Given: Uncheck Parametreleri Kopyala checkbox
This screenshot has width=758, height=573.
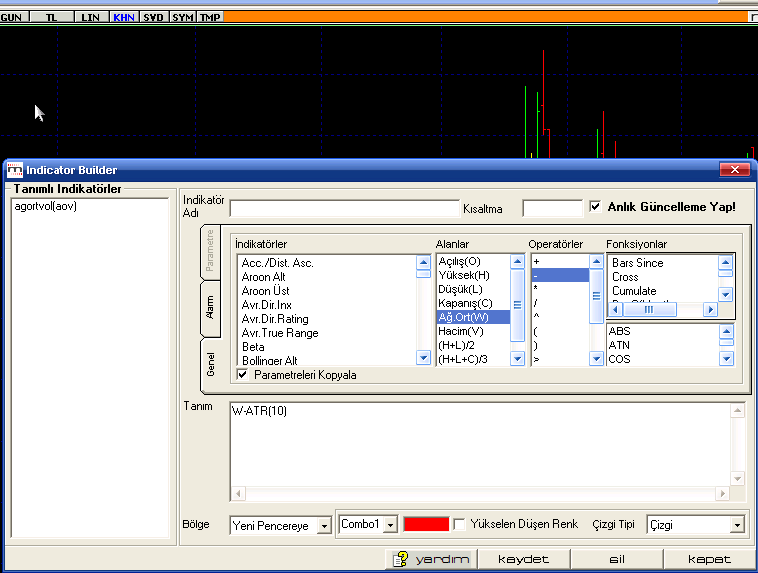Looking at the screenshot, I should tap(243, 374).
